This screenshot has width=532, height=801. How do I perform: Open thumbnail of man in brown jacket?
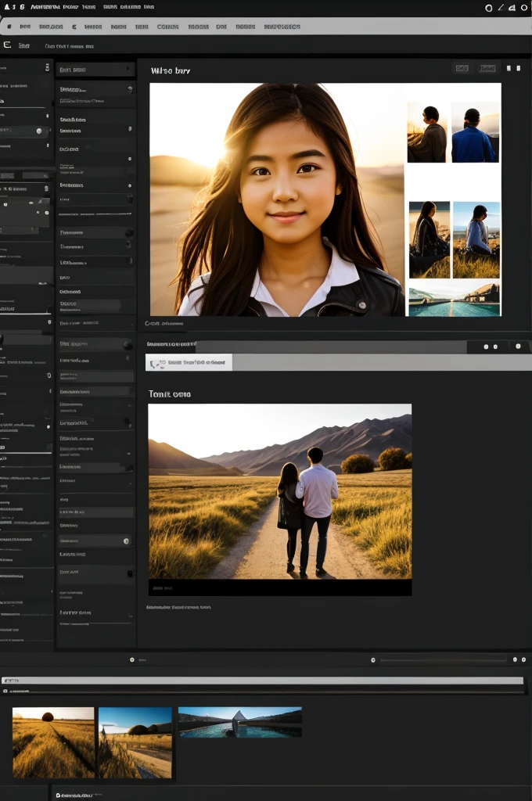pyautogui.click(x=426, y=131)
